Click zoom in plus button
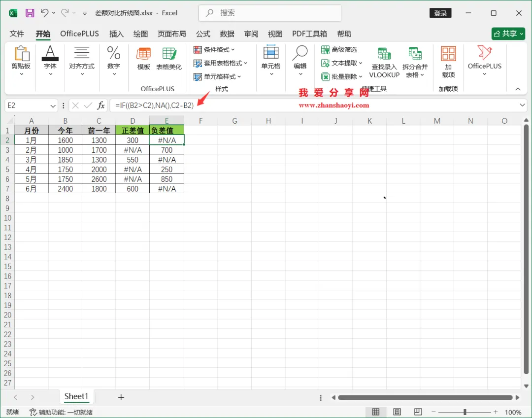This screenshot has height=418, width=532. coord(496,412)
